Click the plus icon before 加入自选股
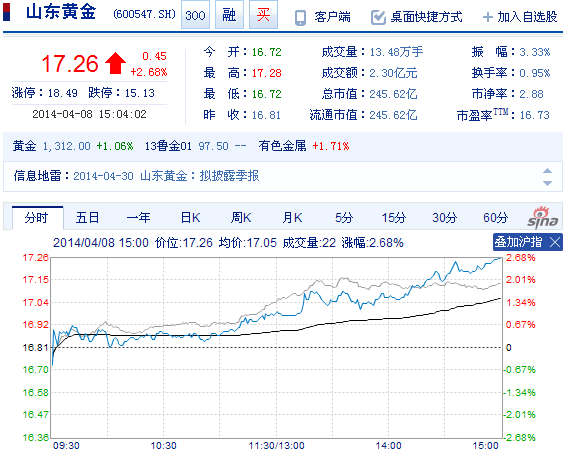This screenshot has width=563, height=452. click(488, 17)
